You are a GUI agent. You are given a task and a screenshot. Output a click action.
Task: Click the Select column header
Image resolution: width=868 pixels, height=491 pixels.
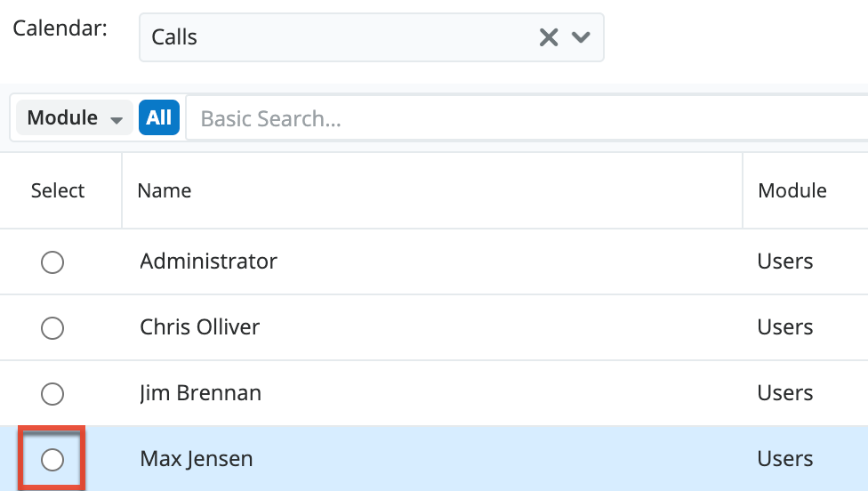58,190
